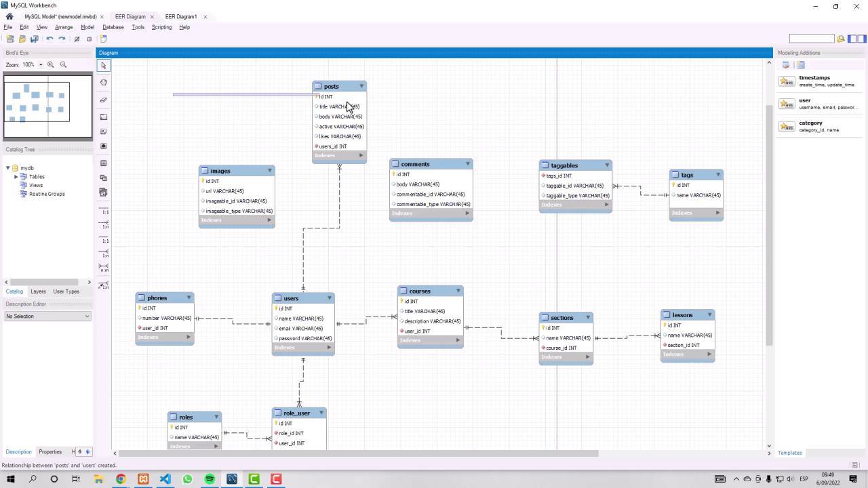
Task: Select the new layer tool
Action: point(103,117)
